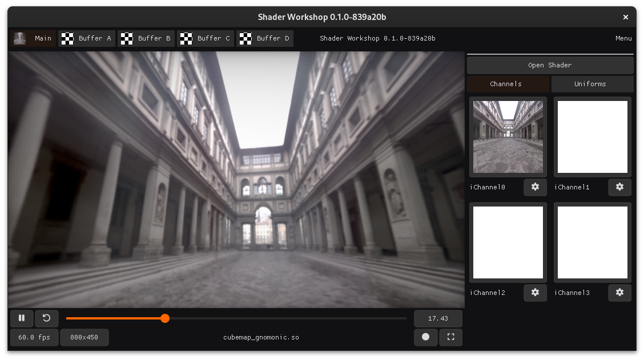Click the 17.43 time value field
Screen dimensions: 644x360
point(438,318)
